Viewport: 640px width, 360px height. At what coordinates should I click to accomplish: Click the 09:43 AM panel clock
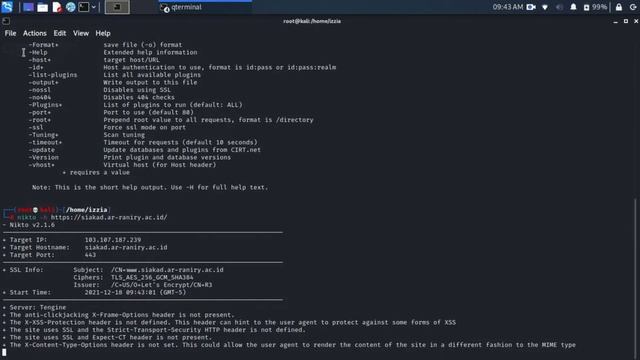point(507,7)
